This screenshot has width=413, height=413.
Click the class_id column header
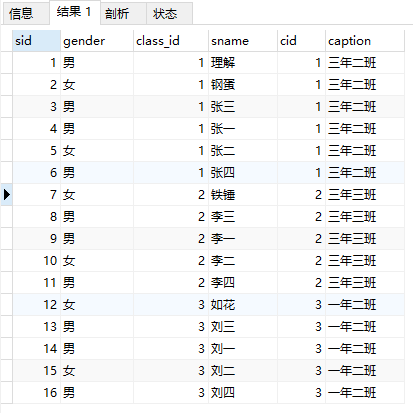click(171, 41)
